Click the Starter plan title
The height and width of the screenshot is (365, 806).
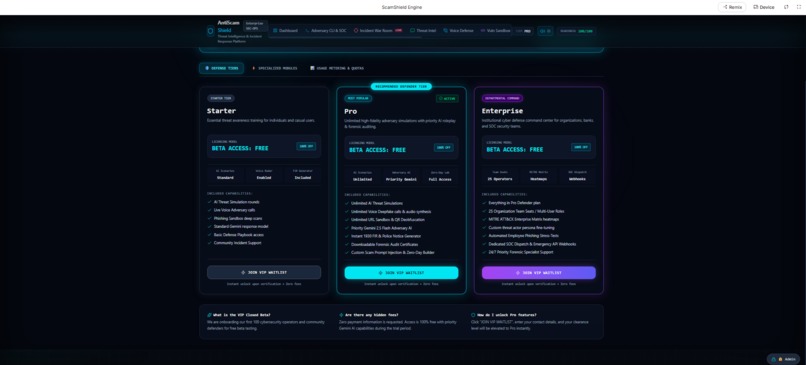tap(222, 111)
